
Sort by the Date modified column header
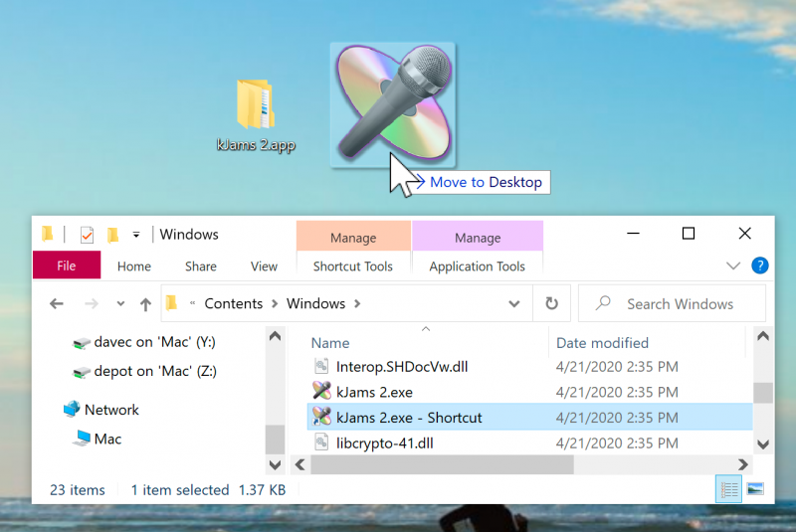(x=602, y=343)
